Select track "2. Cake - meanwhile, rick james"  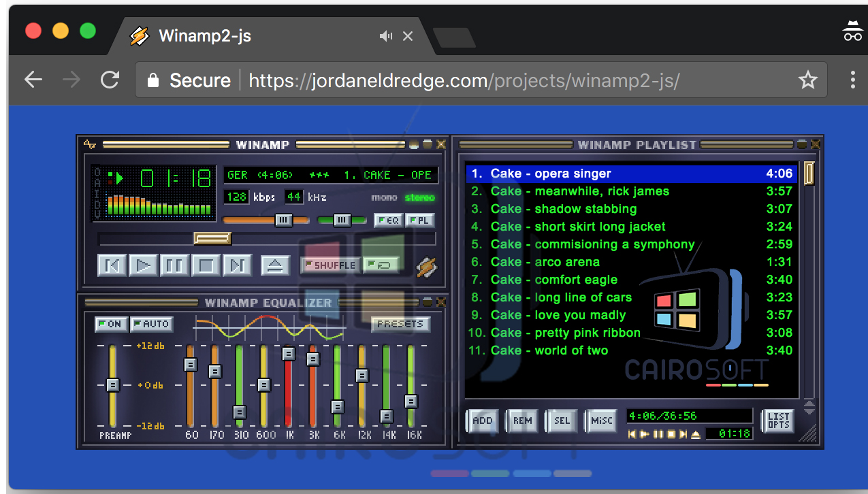click(x=631, y=191)
